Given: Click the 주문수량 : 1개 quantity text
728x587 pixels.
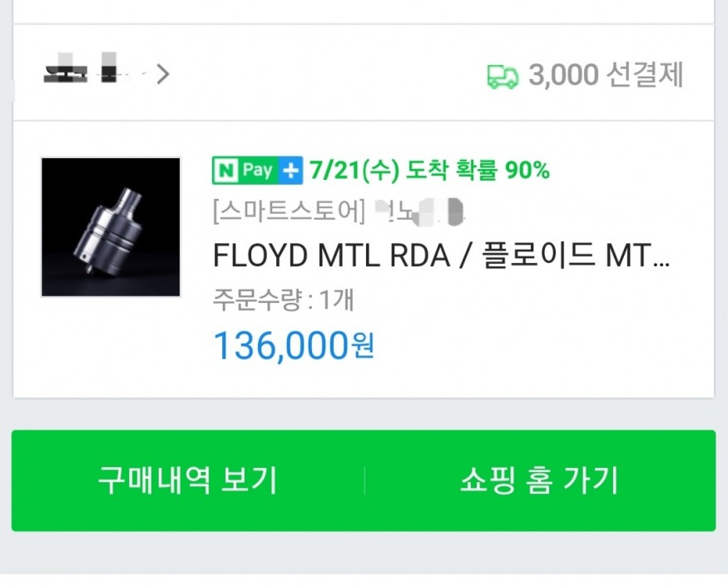Looking at the screenshot, I should tap(283, 300).
